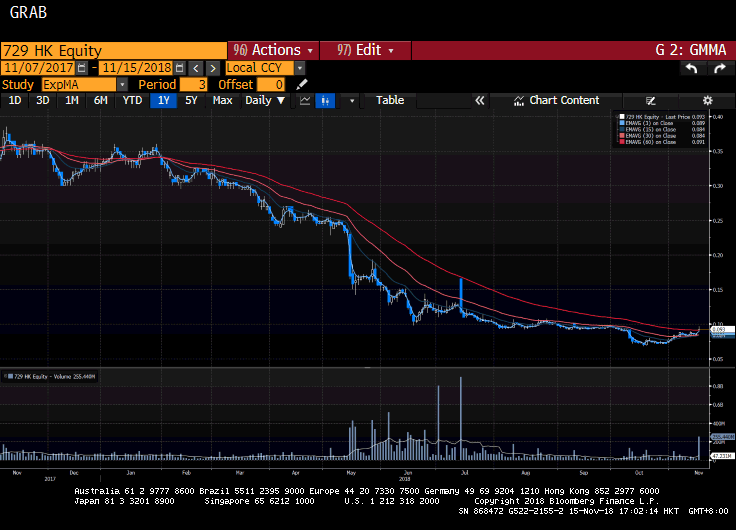Open chart type dropdown arrow
736x530 pixels.
click(x=352, y=100)
